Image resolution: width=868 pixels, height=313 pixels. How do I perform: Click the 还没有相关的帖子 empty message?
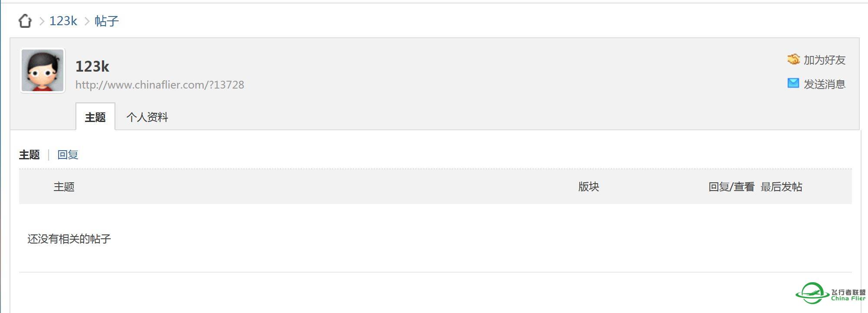click(69, 239)
